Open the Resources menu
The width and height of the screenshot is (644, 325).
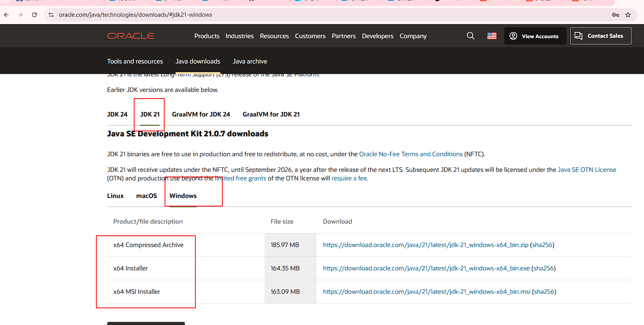click(274, 36)
